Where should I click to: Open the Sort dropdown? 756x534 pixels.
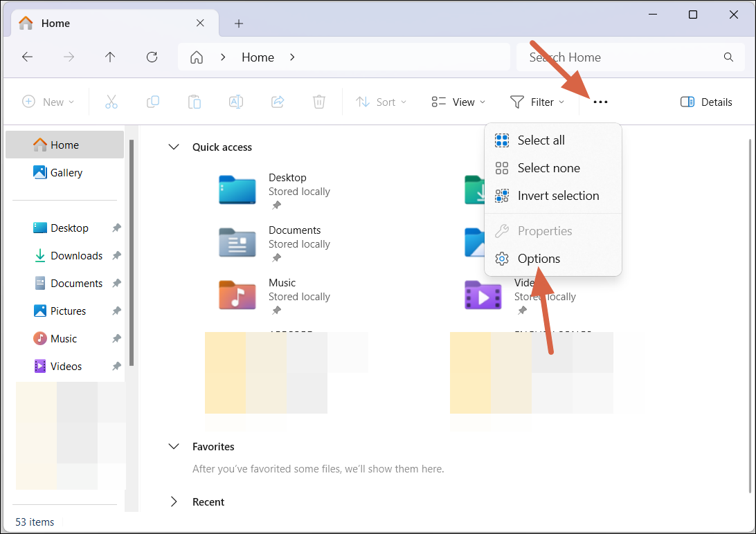point(381,102)
